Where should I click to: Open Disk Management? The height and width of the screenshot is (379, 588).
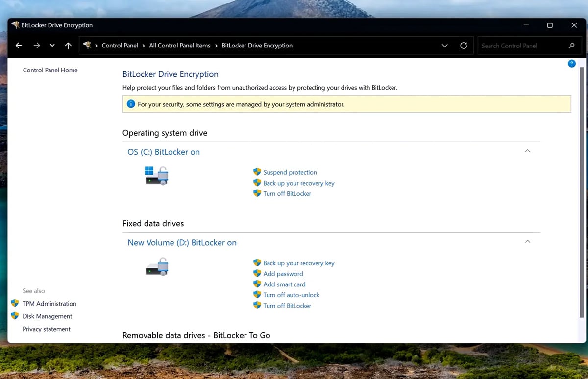[x=47, y=316]
